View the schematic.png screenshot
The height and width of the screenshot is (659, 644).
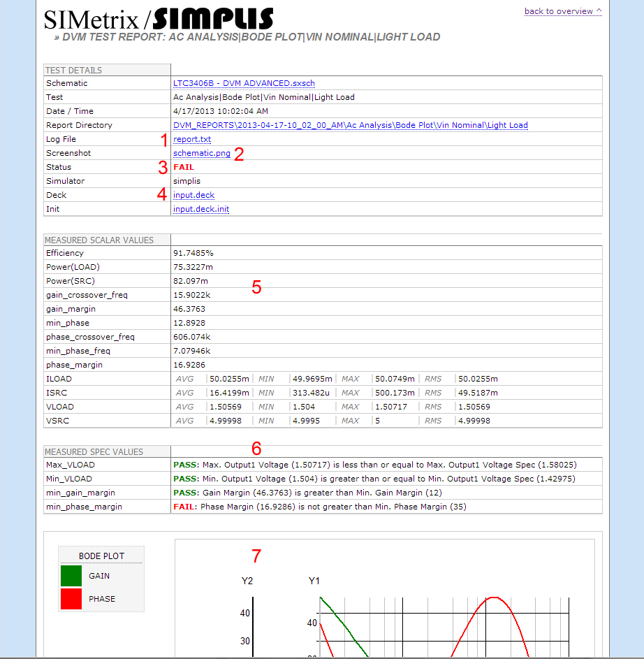click(x=202, y=152)
